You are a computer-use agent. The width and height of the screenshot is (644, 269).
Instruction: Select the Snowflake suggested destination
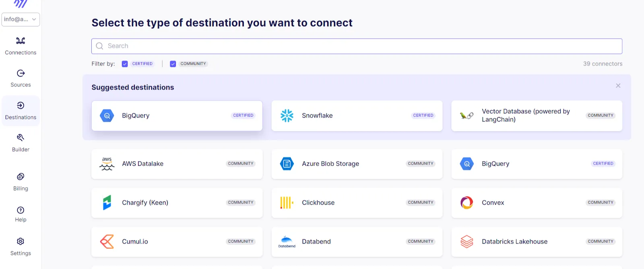click(357, 116)
